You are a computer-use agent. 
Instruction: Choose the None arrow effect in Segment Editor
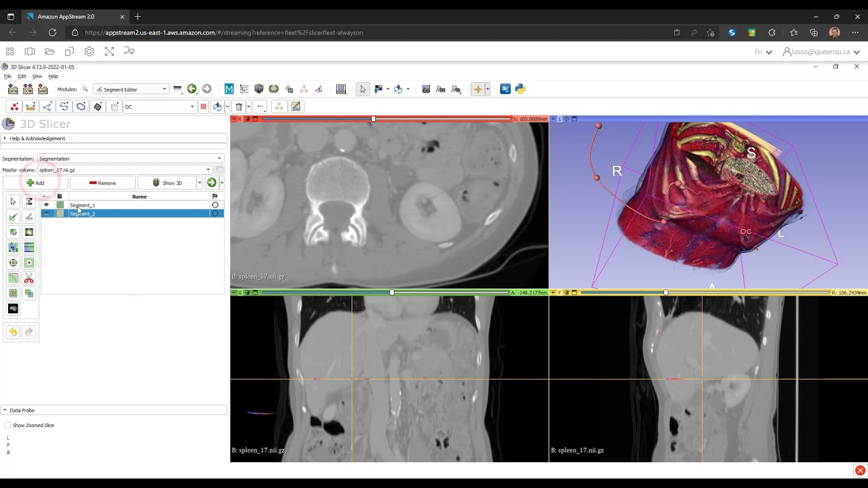tap(13, 201)
